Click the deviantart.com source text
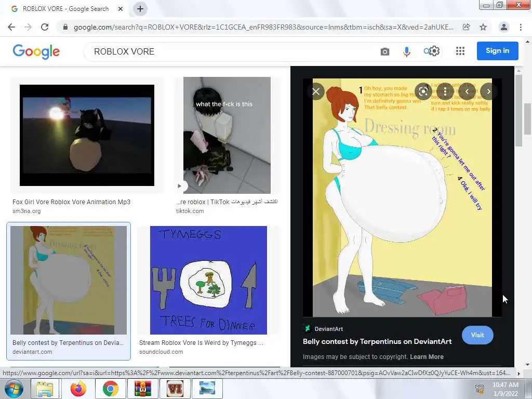This screenshot has width=532, height=399. pos(32,352)
